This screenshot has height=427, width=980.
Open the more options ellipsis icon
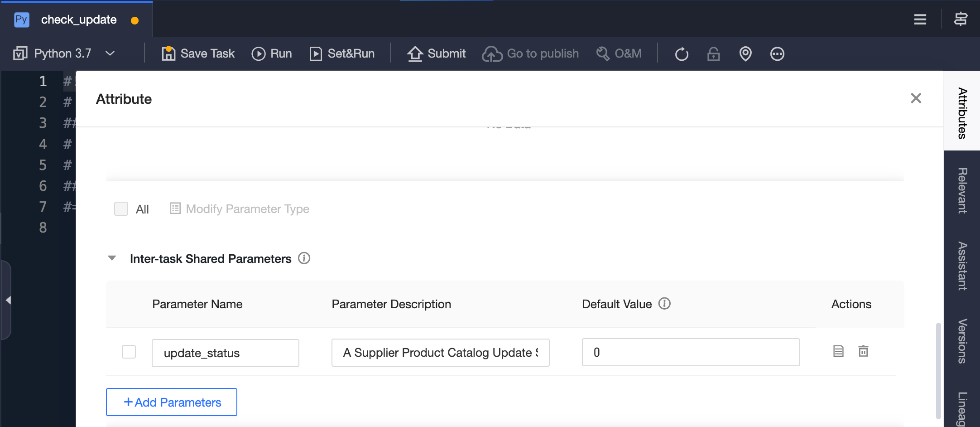click(x=777, y=54)
